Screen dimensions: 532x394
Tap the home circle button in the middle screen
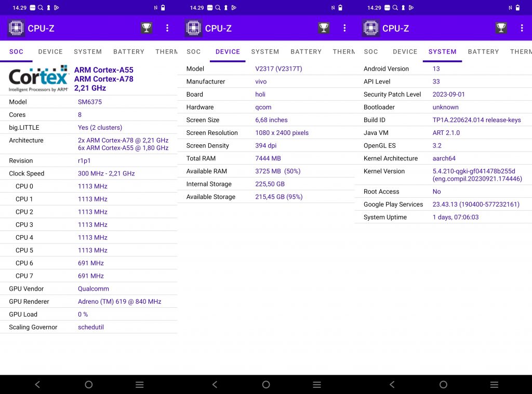click(266, 385)
